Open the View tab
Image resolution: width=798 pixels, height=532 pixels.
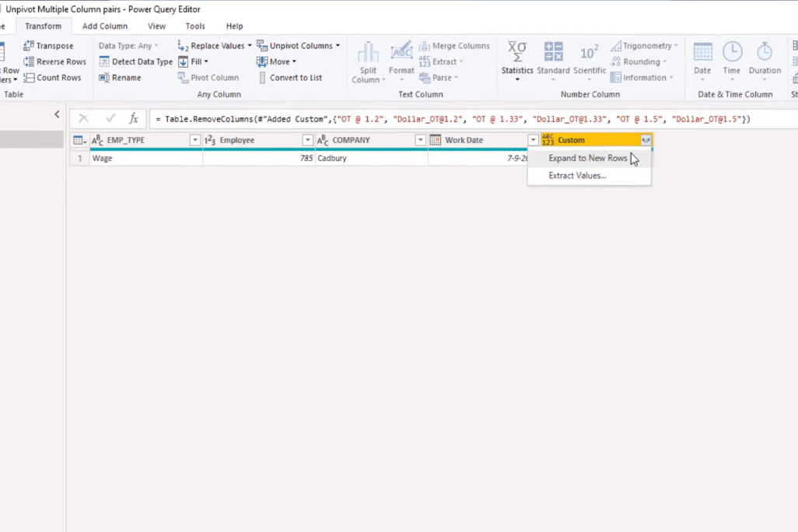pyautogui.click(x=157, y=26)
